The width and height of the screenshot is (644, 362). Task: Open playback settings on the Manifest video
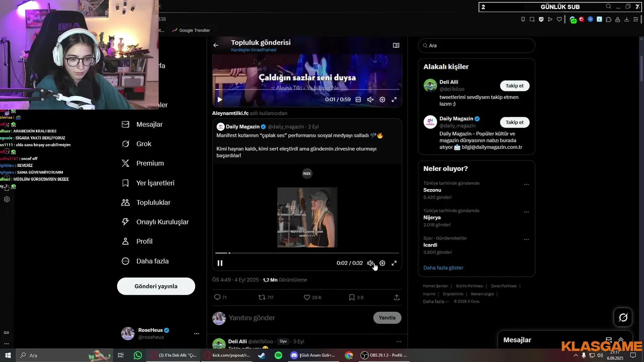tap(382, 263)
